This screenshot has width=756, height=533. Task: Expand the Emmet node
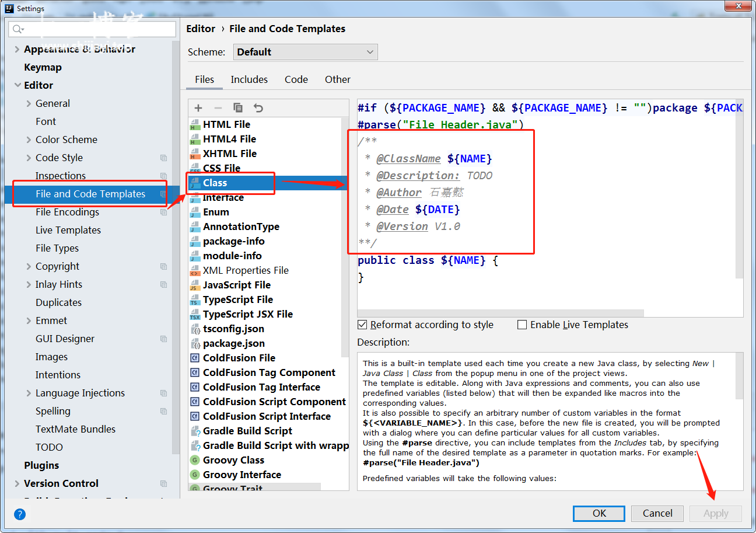(29, 321)
